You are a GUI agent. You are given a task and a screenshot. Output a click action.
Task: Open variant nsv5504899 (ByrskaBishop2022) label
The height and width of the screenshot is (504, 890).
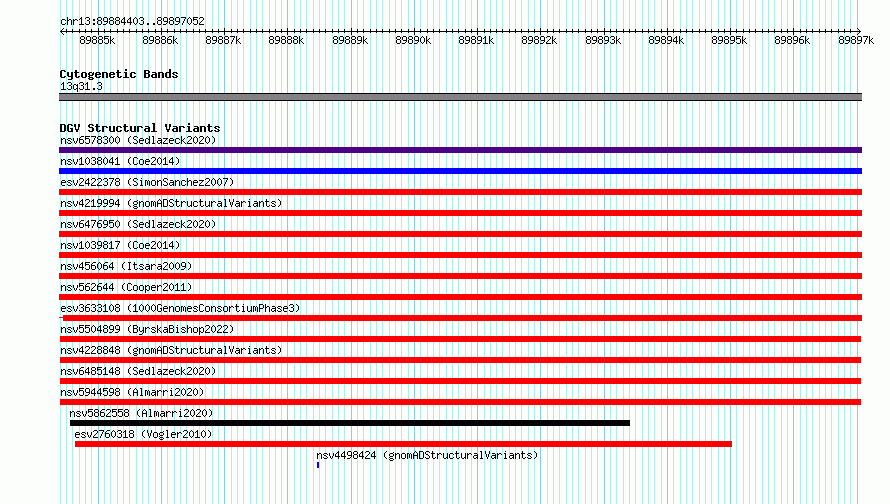(147, 329)
